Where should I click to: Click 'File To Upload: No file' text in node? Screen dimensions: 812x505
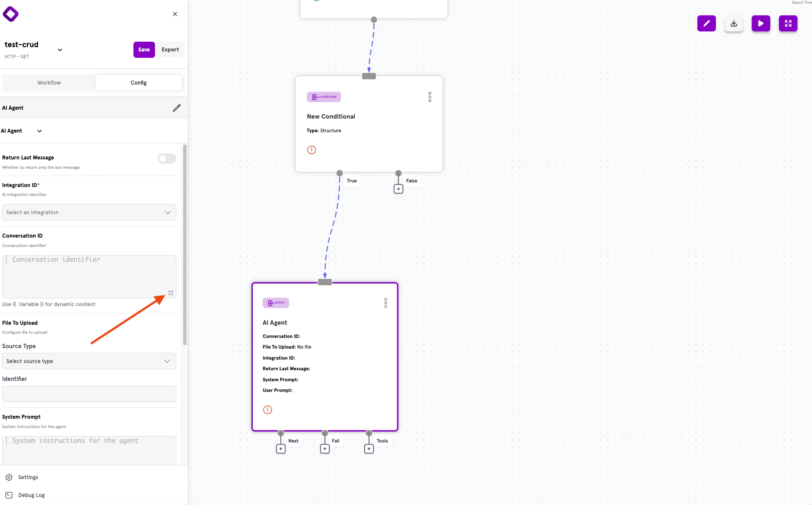[x=287, y=347]
